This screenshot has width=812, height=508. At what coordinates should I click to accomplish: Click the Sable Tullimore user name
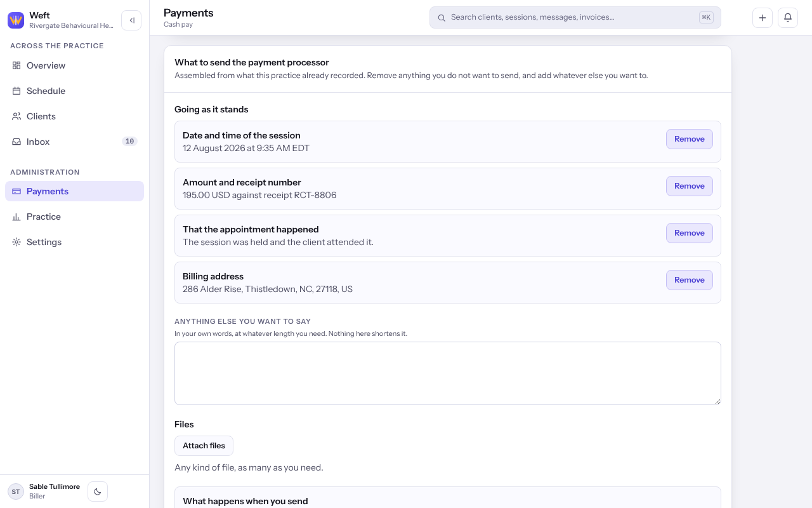[55, 486]
